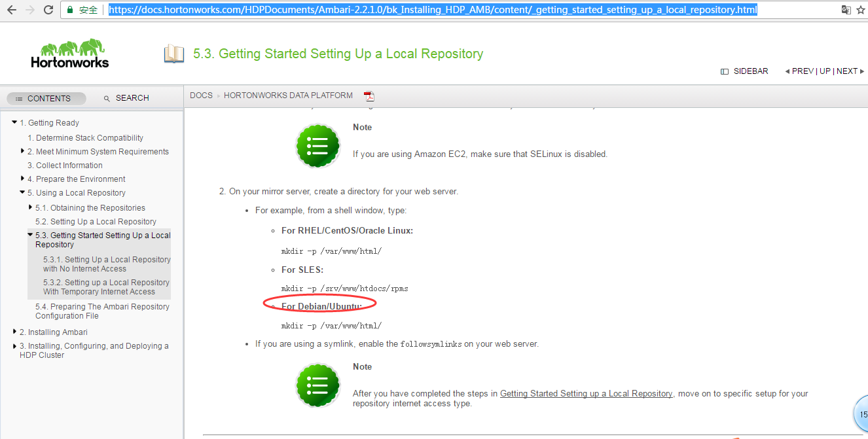Click the RHEL/CentOS mkdir /var/www/html/ command
This screenshot has width=868, height=439.
pyautogui.click(x=331, y=251)
